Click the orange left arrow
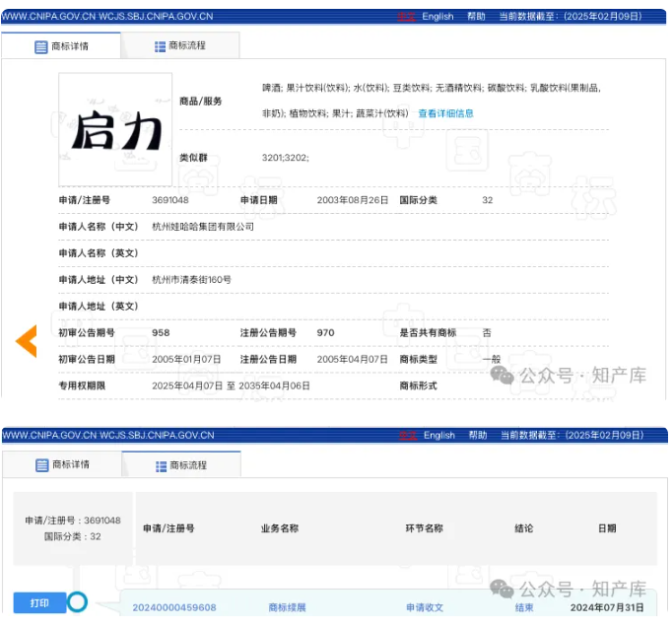Image resolution: width=672 pixels, height=628 pixels. 27,341
